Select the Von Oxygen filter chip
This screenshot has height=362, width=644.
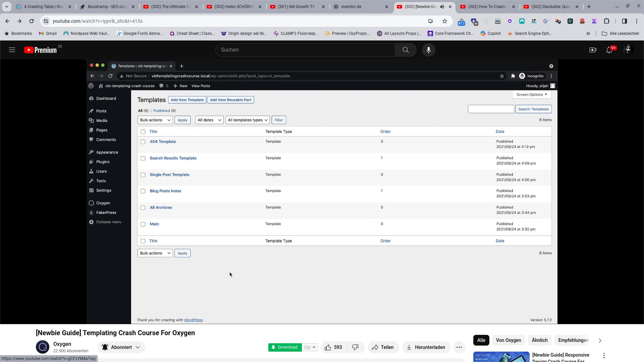pos(508,340)
